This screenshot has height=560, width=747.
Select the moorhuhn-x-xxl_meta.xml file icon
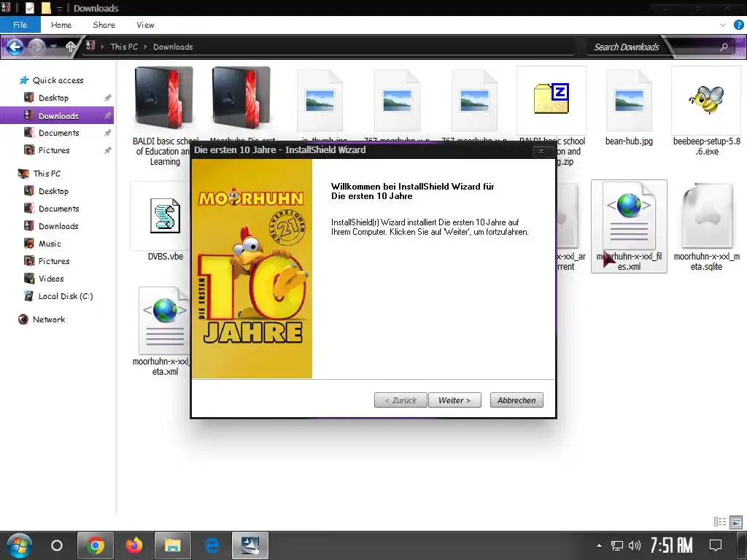165,321
